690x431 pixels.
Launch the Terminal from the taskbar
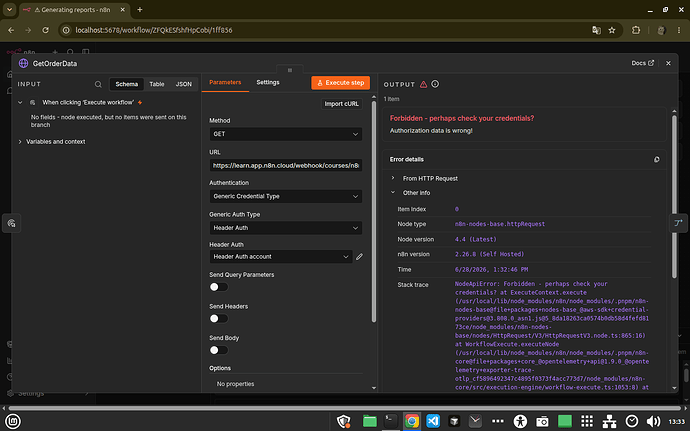[390, 421]
